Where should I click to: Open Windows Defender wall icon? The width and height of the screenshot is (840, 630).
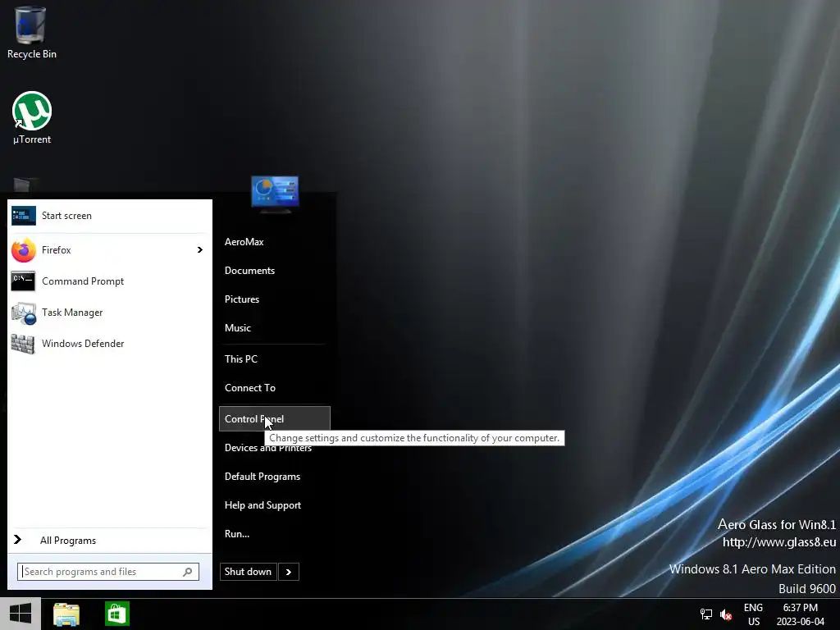pos(23,344)
